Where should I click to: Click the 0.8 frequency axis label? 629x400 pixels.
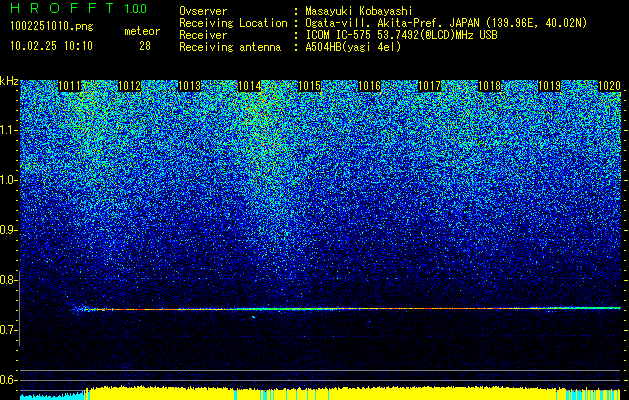pyautogui.click(x=8, y=280)
